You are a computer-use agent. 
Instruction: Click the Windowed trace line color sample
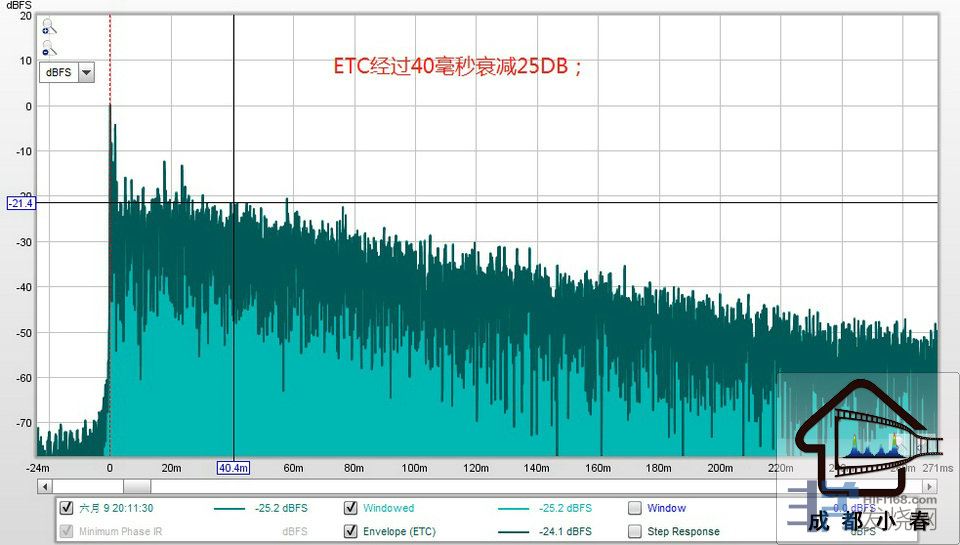(x=513, y=508)
